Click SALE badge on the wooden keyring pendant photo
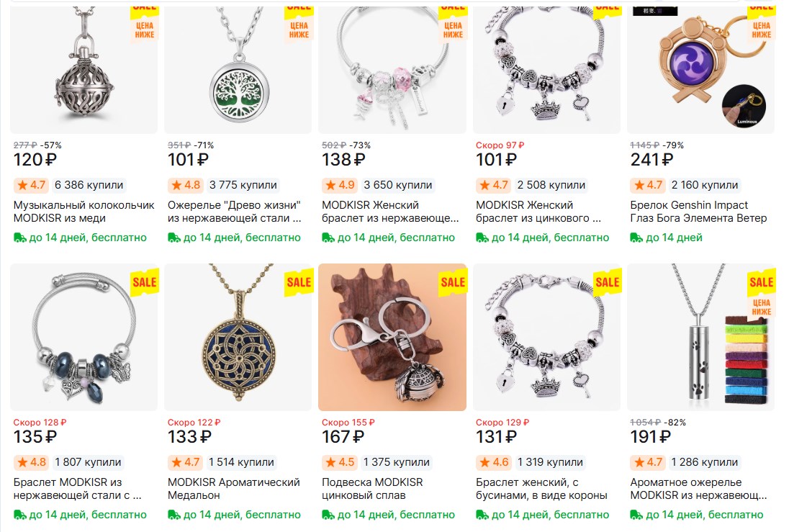The width and height of the screenshot is (789, 532). coord(453,282)
